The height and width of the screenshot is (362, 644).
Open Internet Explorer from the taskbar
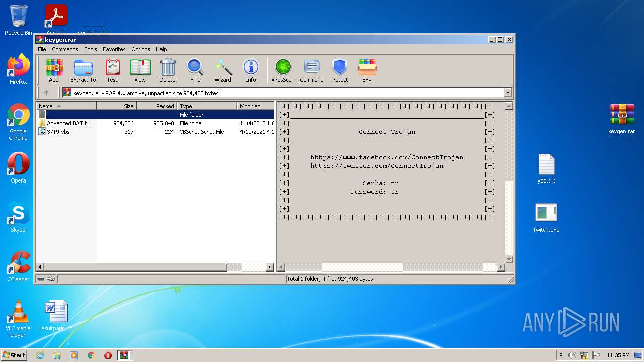(40, 355)
